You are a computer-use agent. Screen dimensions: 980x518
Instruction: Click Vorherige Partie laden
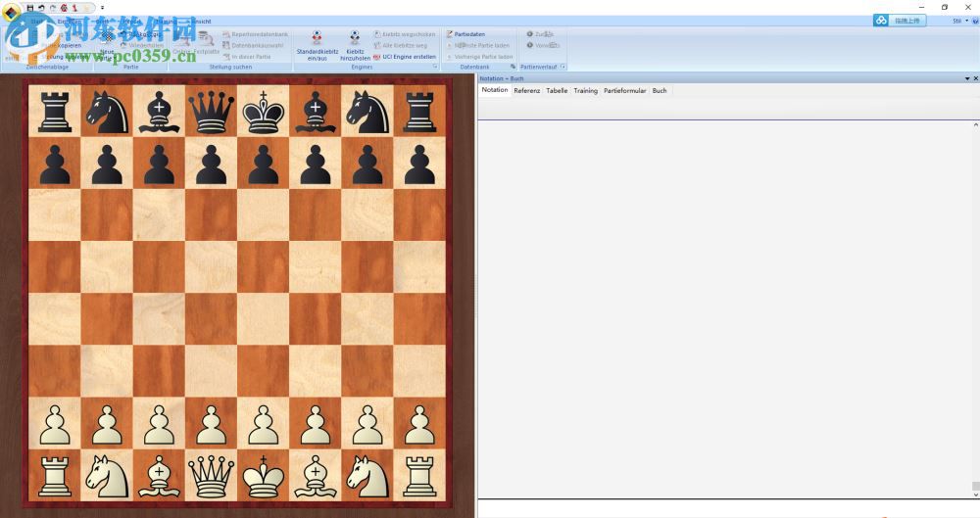(479, 57)
